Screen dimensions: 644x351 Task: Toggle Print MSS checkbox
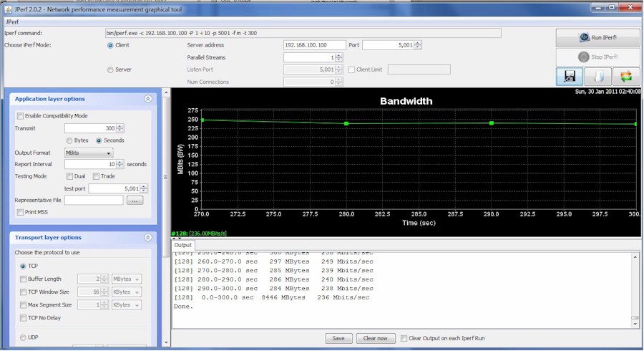[20, 212]
